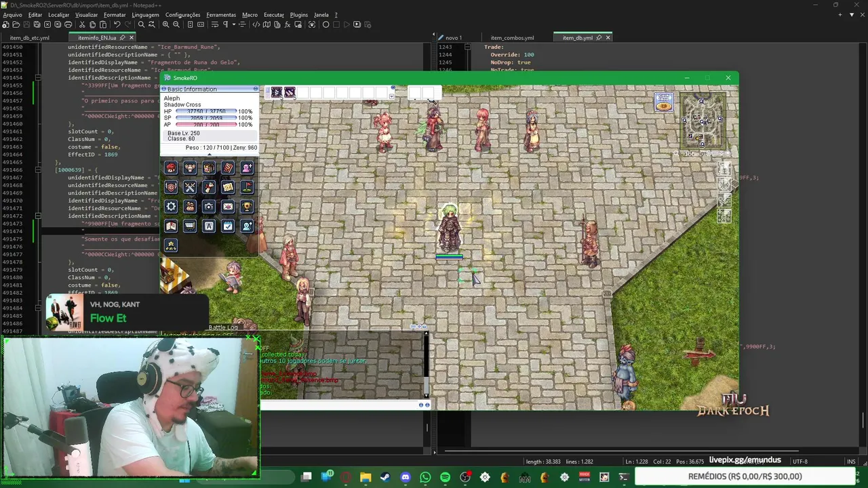
Task: Open the Macro menu
Action: click(250, 14)
